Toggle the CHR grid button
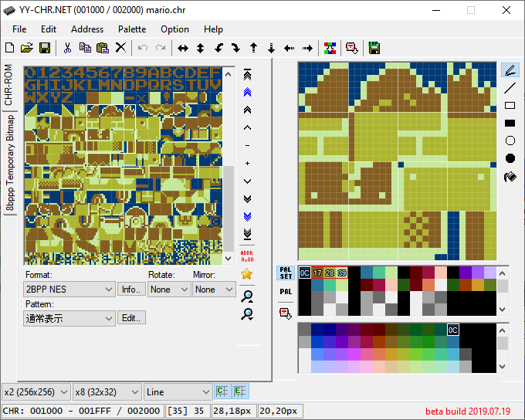This screenshot has width=525, height=420. [222, 391]
